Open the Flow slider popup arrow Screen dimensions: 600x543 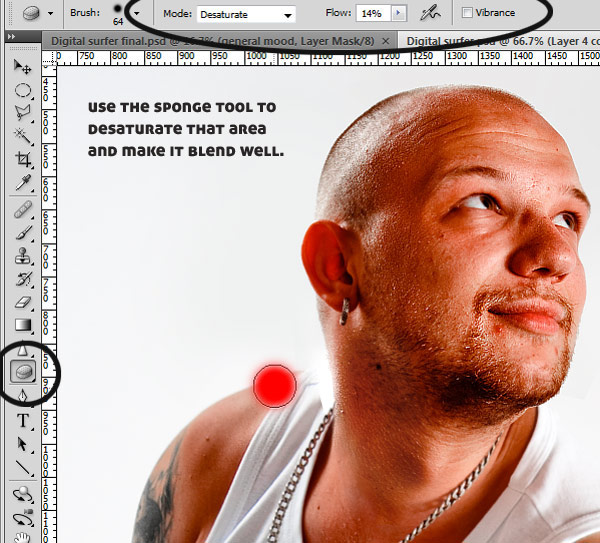(398, 13)
